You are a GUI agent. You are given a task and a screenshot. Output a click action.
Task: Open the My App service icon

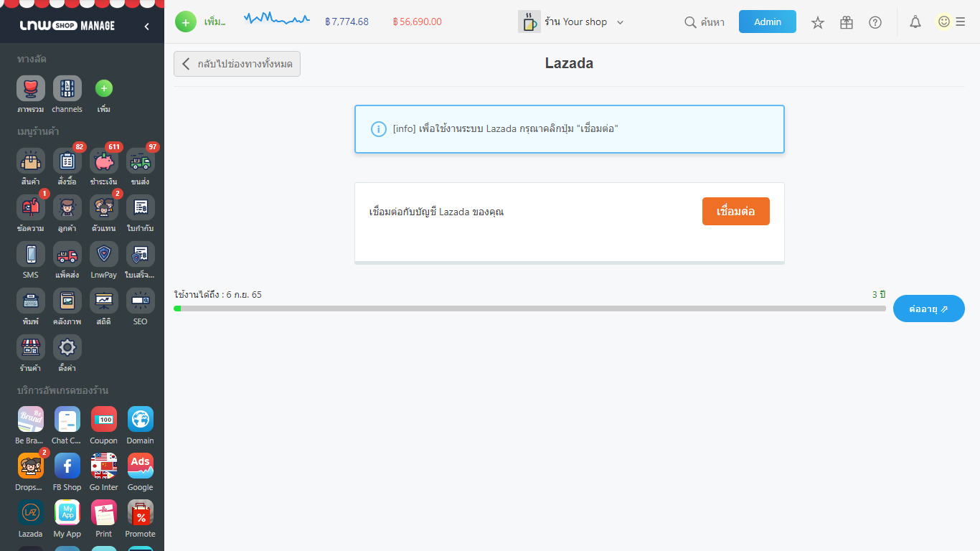67,512
